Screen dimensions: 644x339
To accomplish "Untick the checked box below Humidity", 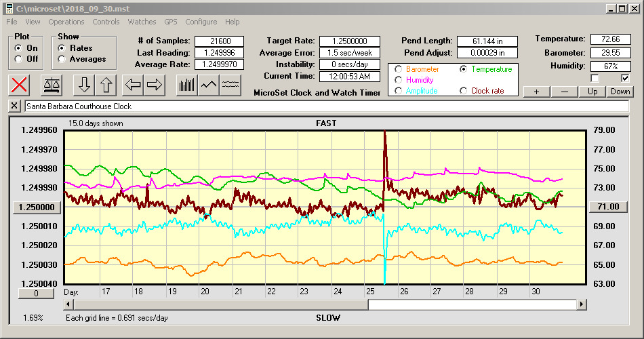I will (625, 78).
